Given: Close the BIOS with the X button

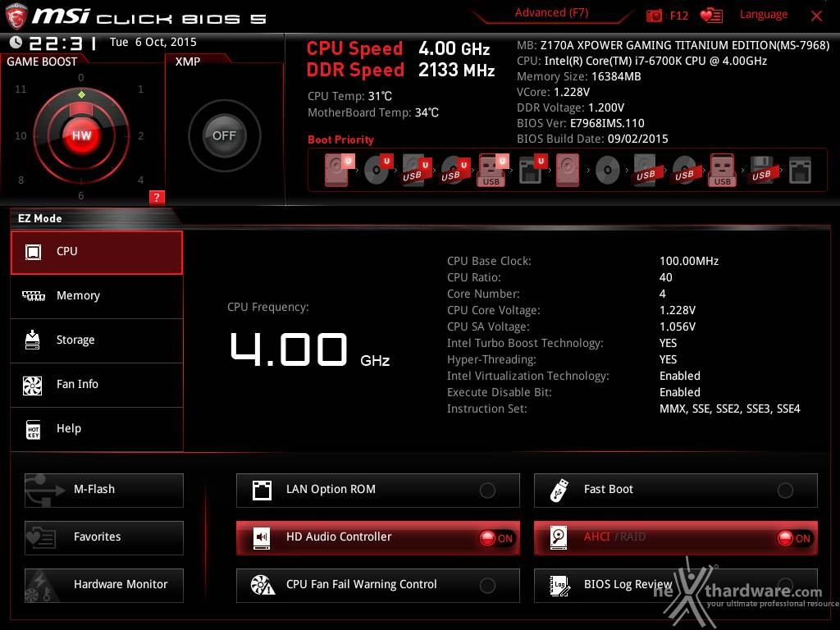Looking at the screenshot, I should pos(816,16).
